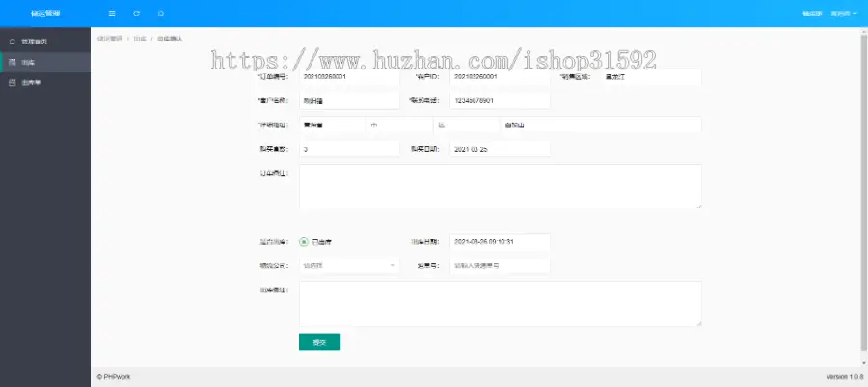This screenshot has height=387, width=868.
Task: Click the outbound remarks text area
Action: [x=501, y=303]
